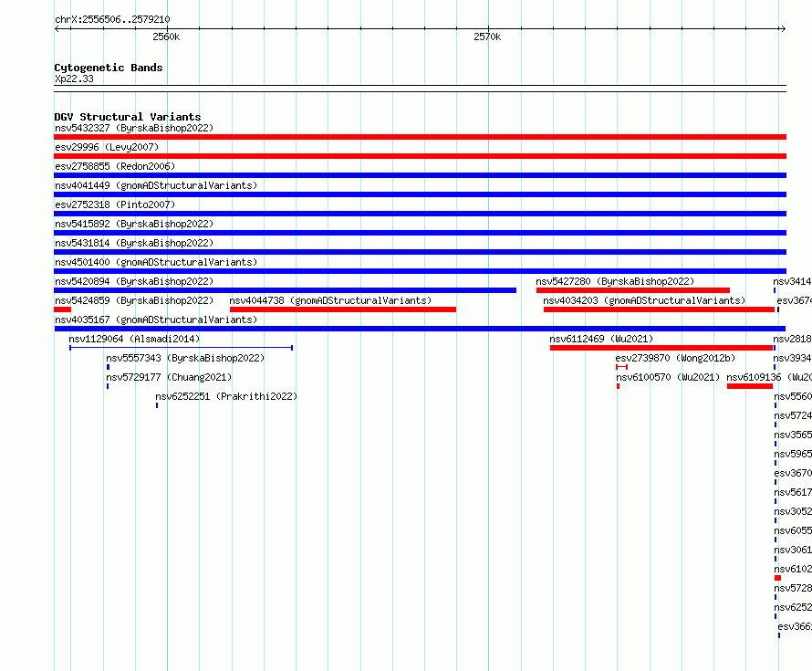
Task: Open the cut-off nsv5724 label at right edge
Action: (793, 415)
